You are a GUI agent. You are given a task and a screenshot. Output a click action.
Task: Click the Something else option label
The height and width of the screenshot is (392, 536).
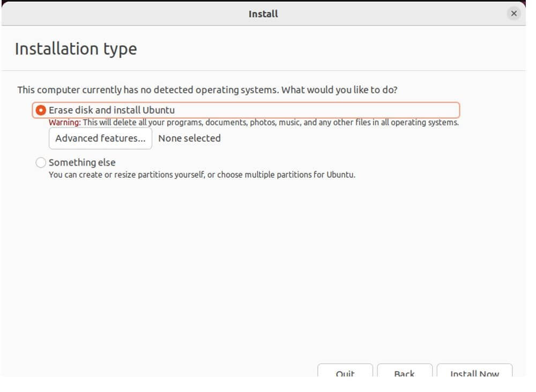tap(82, 162)
